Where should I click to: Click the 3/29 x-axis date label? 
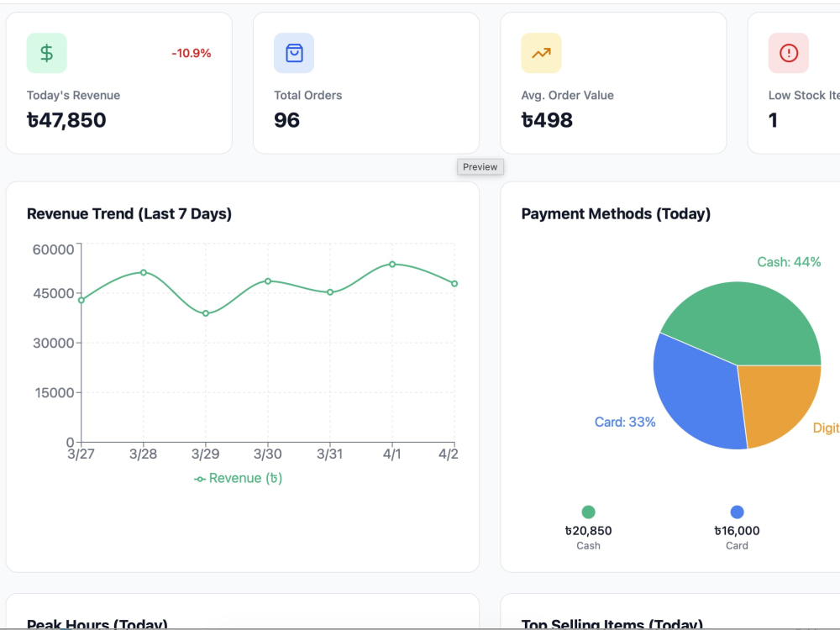206,454
